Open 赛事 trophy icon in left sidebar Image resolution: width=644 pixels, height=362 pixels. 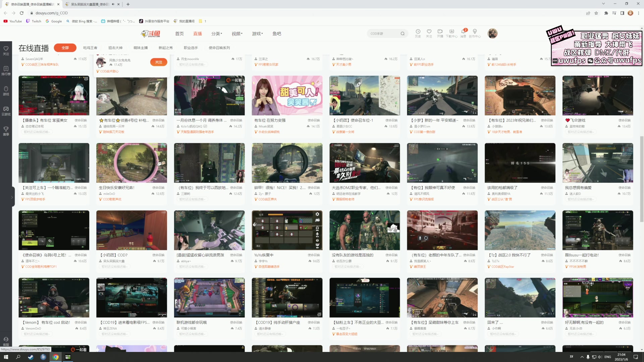(6, 131)
